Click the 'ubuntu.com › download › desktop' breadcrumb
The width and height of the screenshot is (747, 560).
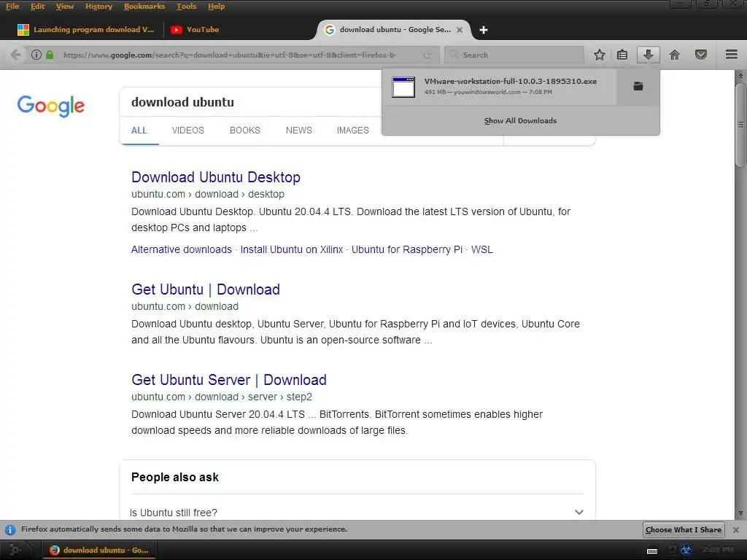tap(208, 194)
